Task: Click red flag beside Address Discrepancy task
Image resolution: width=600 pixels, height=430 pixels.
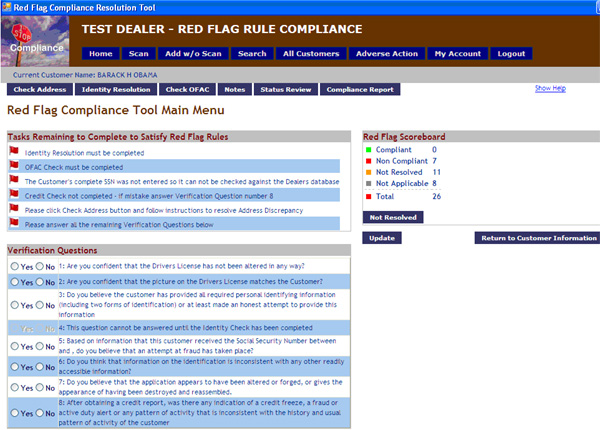Action: coord(14,208)
